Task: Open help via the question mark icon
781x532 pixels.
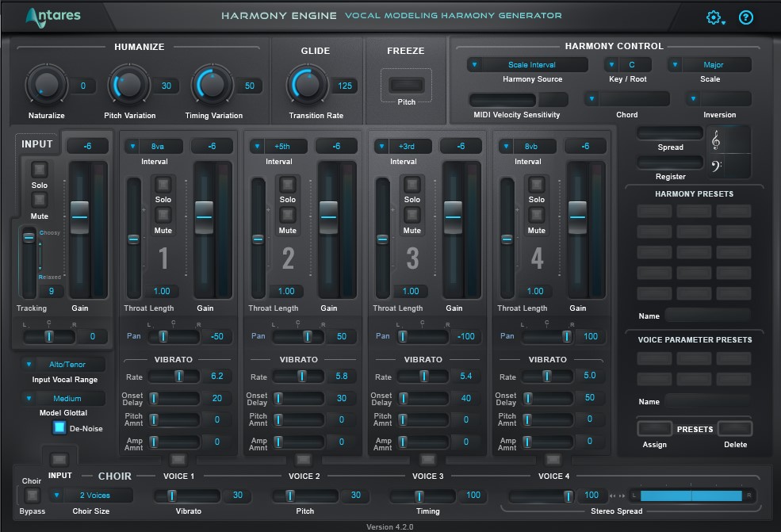Action: pos(745,17)
